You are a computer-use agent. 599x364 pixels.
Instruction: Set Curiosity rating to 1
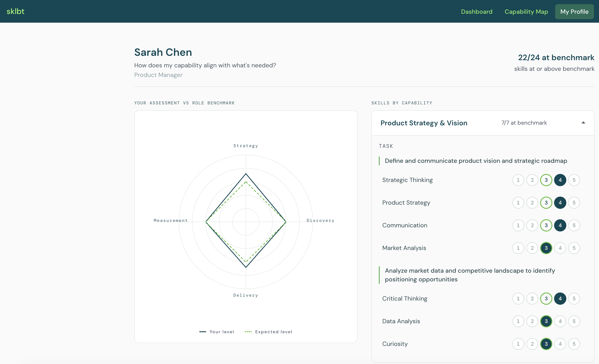[x=518, y=344]
